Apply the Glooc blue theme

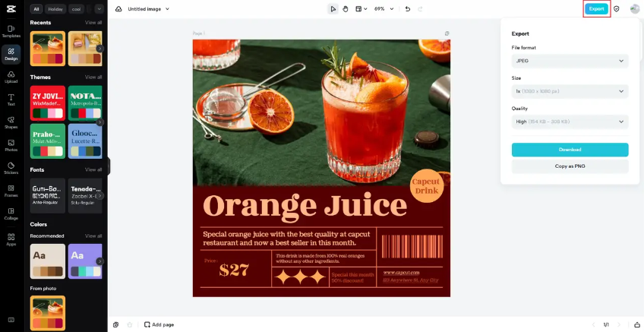click(85, 141)
